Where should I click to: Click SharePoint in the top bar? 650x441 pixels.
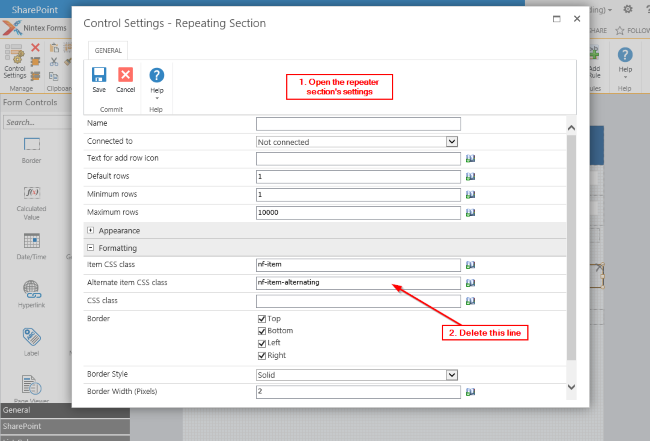(x=35, y=10)
